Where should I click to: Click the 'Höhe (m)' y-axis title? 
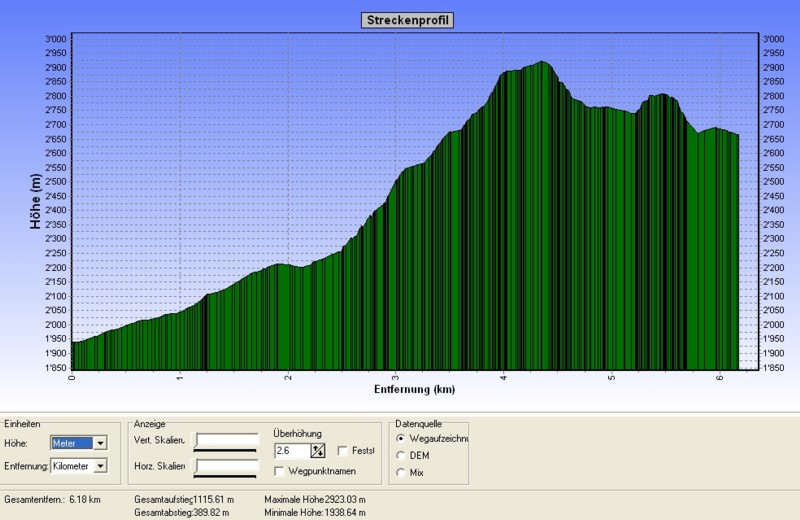coord(37,201)
